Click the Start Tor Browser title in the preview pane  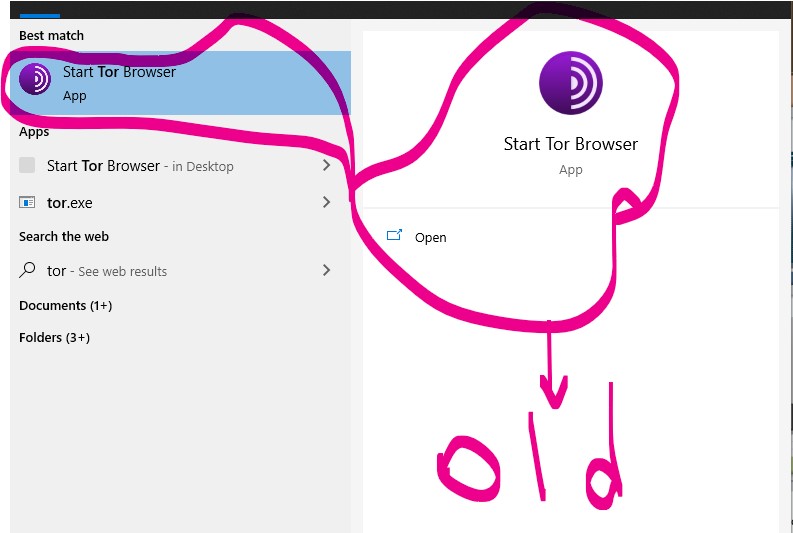click(x=570, y=144)
